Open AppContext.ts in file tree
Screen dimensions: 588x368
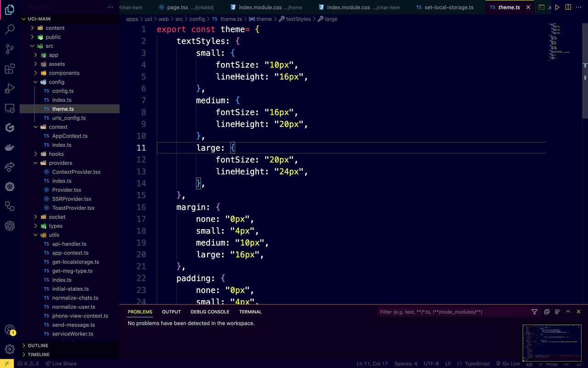[x=70, y=136]
